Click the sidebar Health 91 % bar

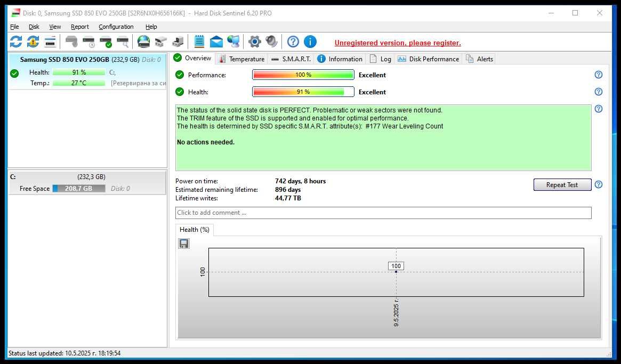click(x=79, y=72)
